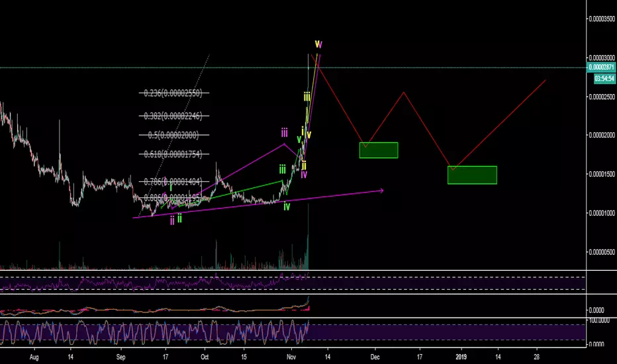
Task: Select the 0.236(0.00002550) Fibonacci level label
Action: 173,93
